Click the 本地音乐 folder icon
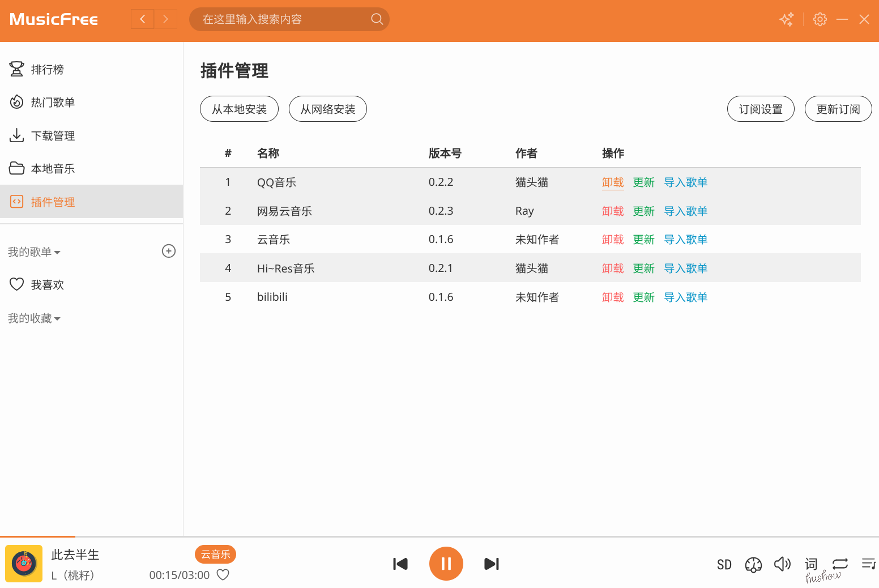This screenshot has height=588, width=879. (16, 168)
